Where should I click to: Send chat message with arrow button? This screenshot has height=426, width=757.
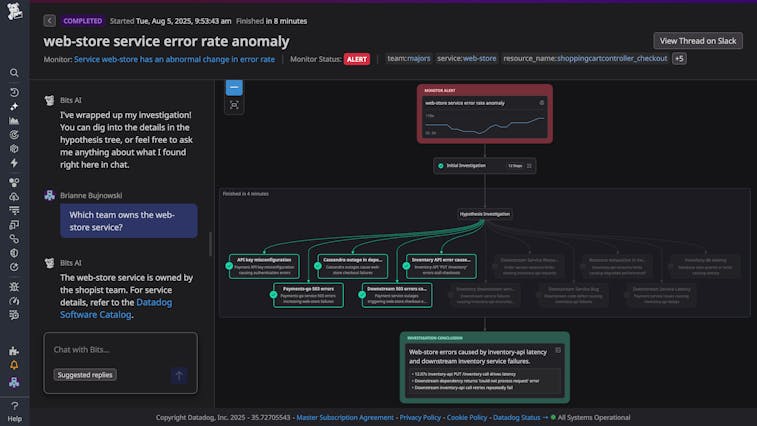pos(179,375)
